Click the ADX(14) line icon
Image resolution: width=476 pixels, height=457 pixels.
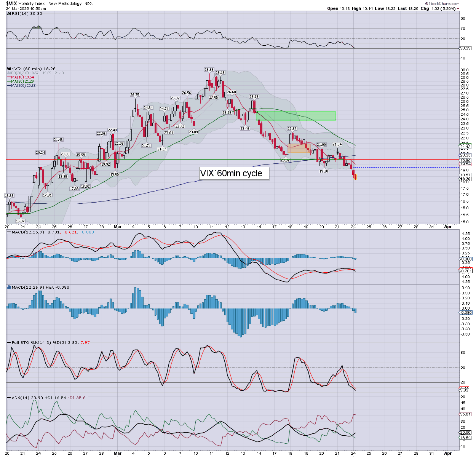tap(9, 398)
